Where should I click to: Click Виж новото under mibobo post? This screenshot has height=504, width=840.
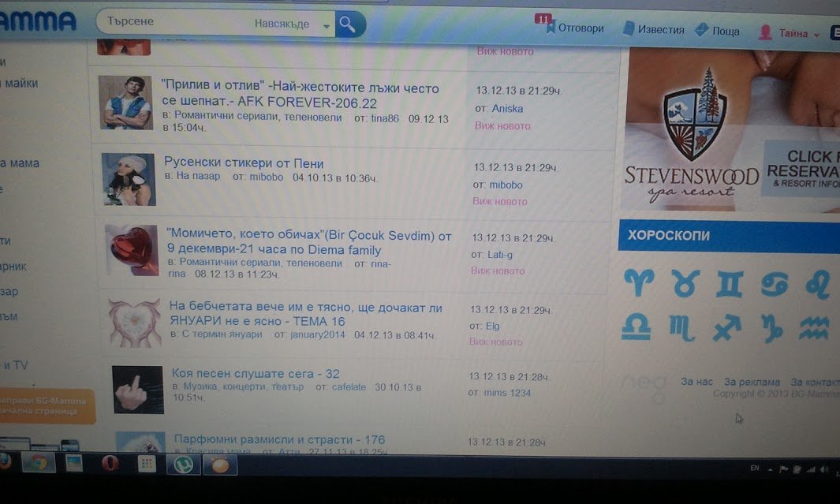pyautogui.click(x=500, y=201)
